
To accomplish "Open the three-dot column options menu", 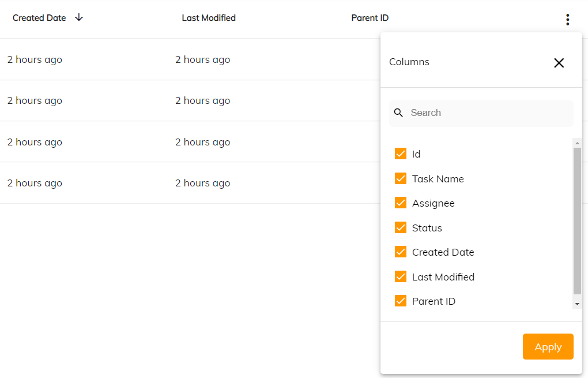I will pyautogui.click(x=567, y=19).
